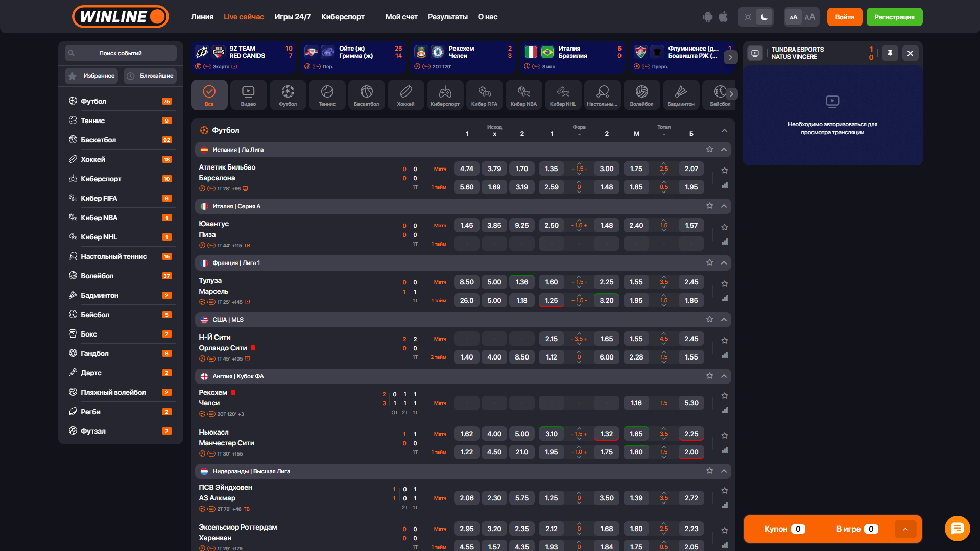The width and height of the screenshot is (980, 551).
Task: Switch to dark theme moon icon
Action: 764,17
